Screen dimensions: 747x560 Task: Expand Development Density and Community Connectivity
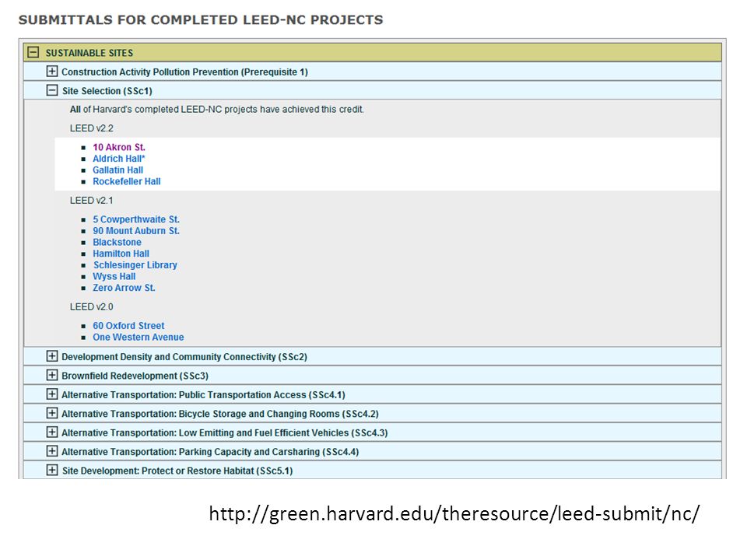tap(52, 356)
